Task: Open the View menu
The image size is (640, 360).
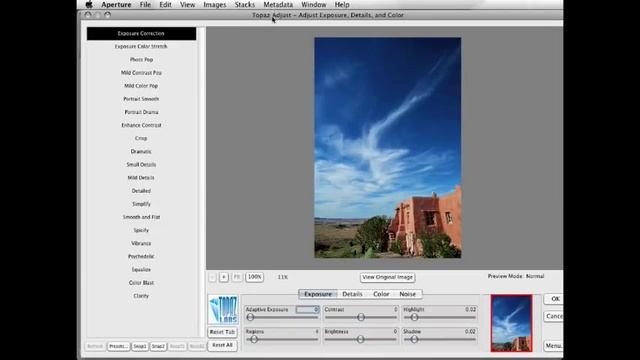Action: tap(187, 5)
